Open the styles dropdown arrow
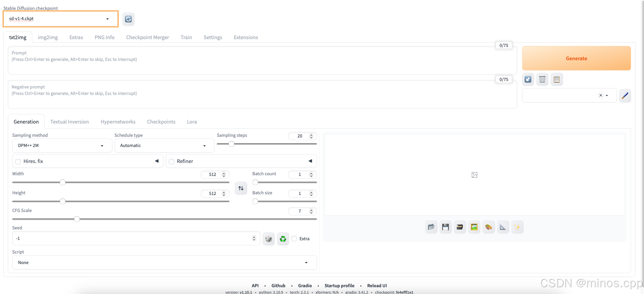Screen dimensions: 644x294 [x=607, y=96]
